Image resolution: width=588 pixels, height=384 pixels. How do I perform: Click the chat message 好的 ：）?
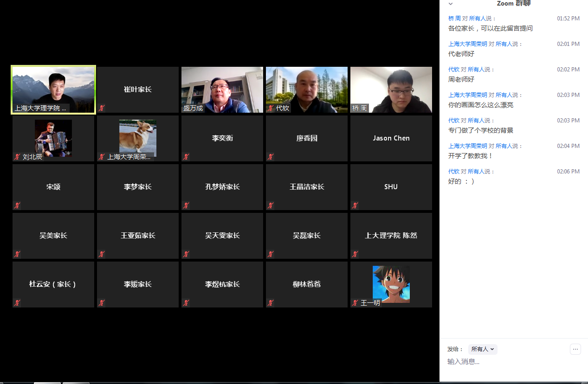(461, 181)
